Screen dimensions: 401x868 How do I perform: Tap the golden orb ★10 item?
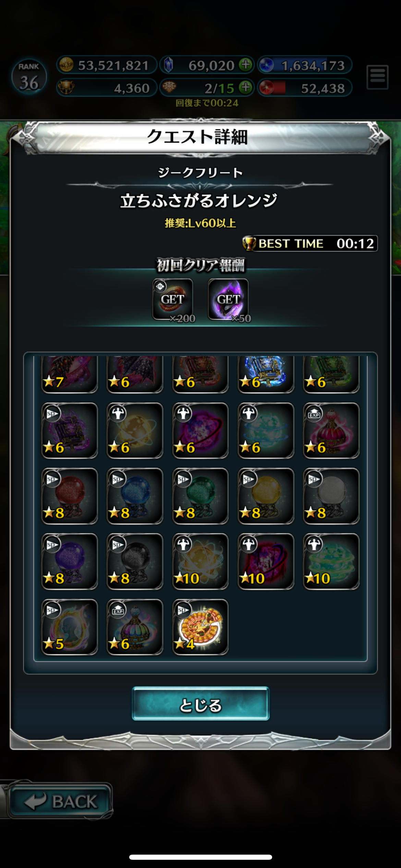tap(200, 562)
